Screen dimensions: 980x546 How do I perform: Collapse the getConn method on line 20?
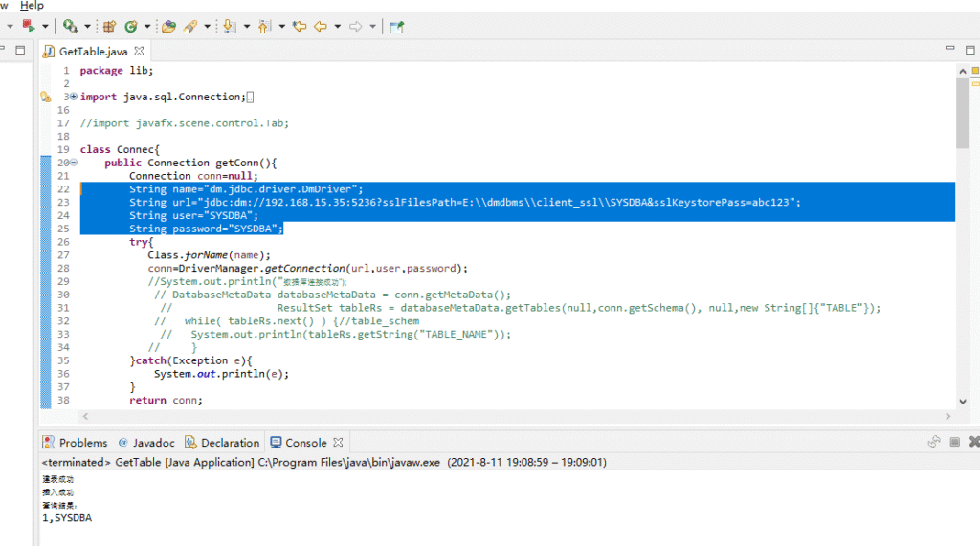pyautogui.click(x=73, y=164)
